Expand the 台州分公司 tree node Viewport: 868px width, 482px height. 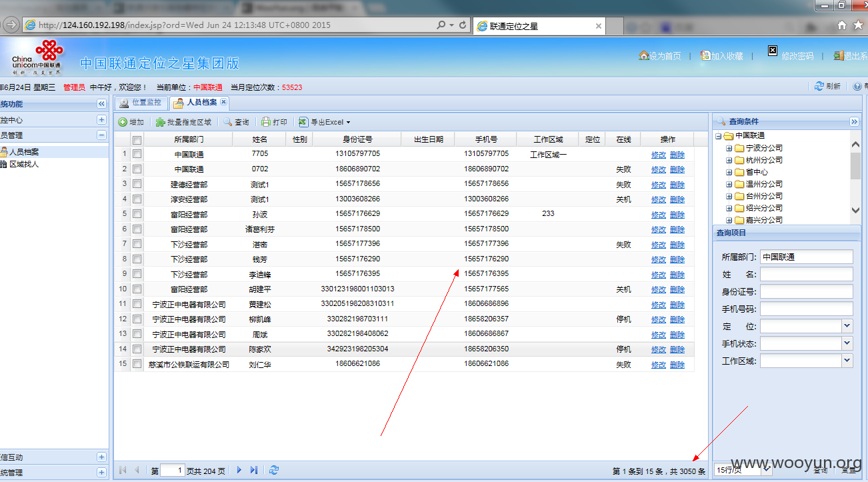pyautogui.click(x=729, y=196)
